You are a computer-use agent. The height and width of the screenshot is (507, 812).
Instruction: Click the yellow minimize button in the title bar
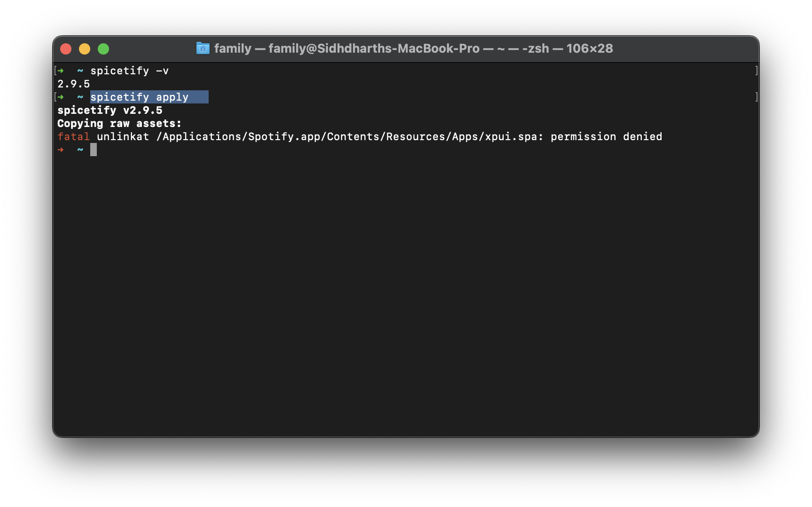tap(85, 48)
